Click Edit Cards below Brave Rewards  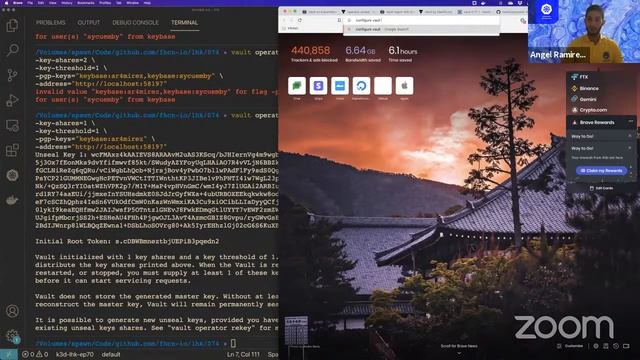601,188
